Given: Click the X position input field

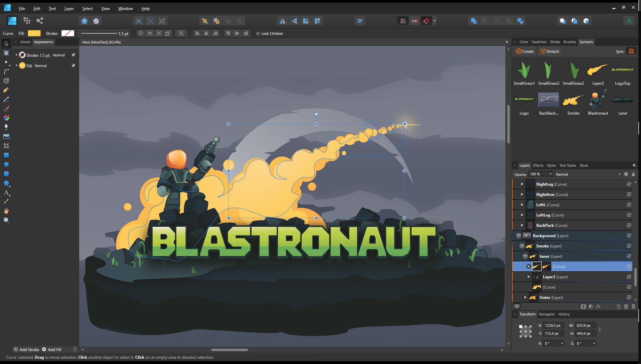Looking at the screenshot, I should (x=553, y=325).
